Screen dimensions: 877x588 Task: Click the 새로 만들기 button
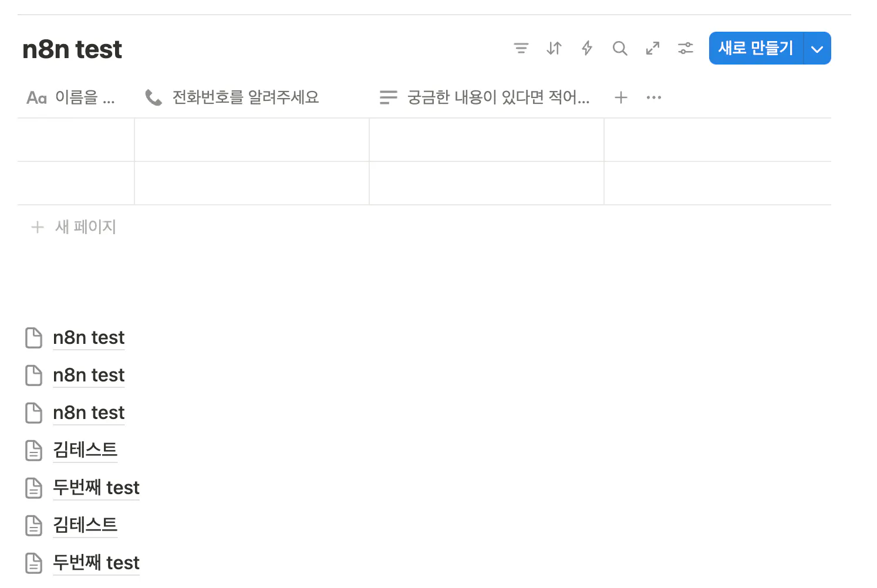tap(755, 48)
